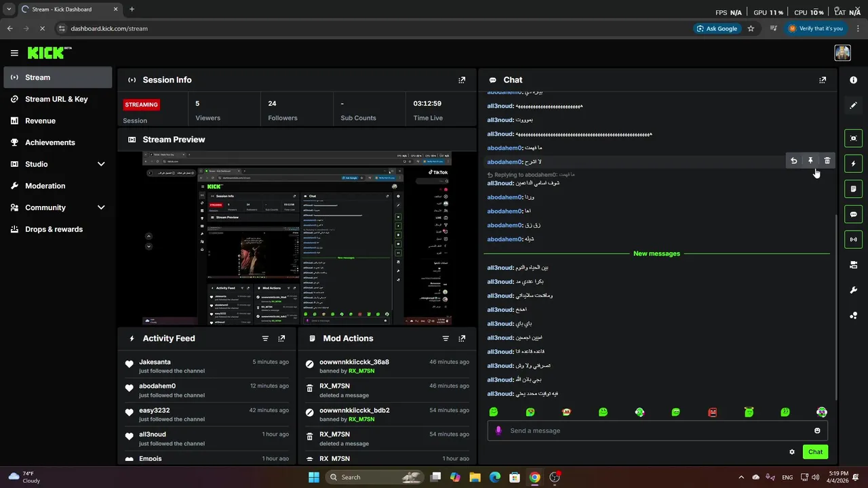Image resolution: width=868 pixels, height=488 pixels.
Task: Click the Ask Google button in address bar
Action: coord(716,28)
